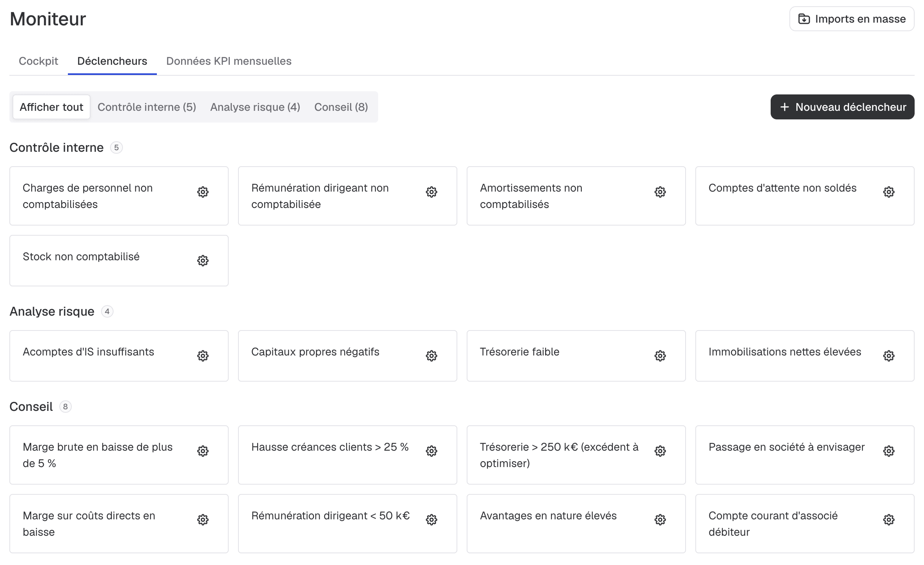Click the Imports en masse button
924x565 pixels.
pos(852,19)
